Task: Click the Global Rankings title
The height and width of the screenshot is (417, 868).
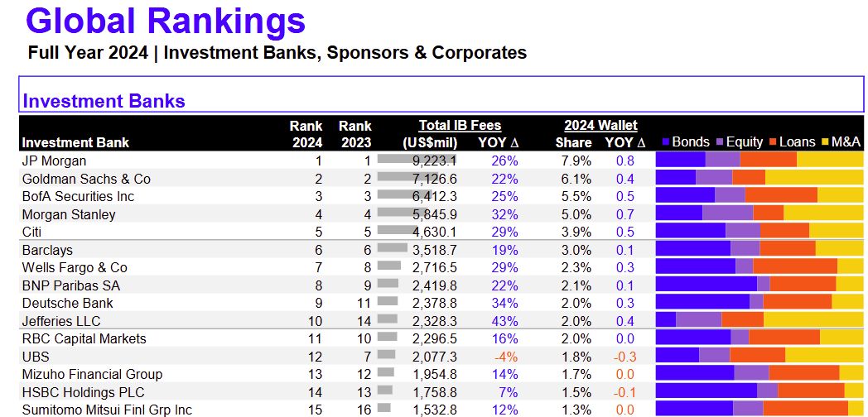Action: (x=166, y=22)
